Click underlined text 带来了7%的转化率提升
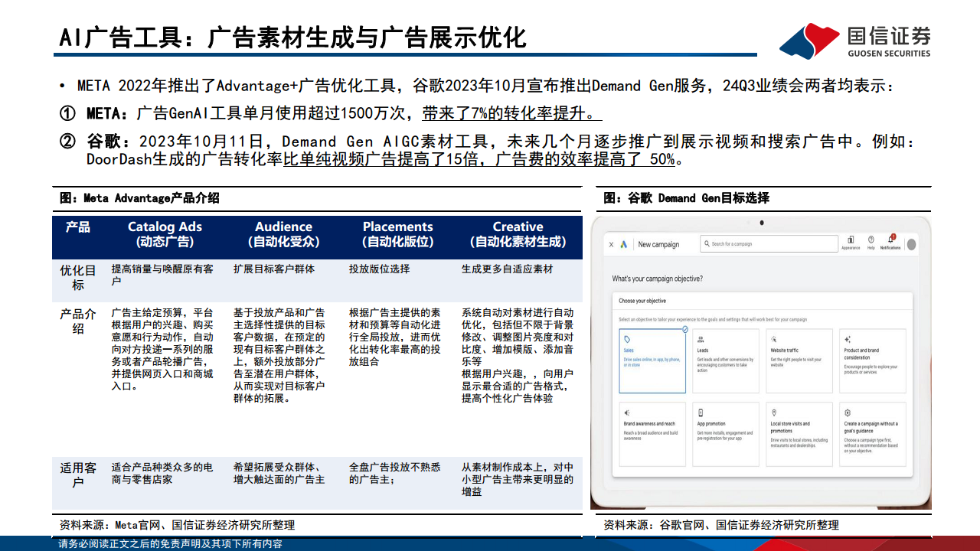This screenshot has width=980, height=551. (x=512, y=114)
